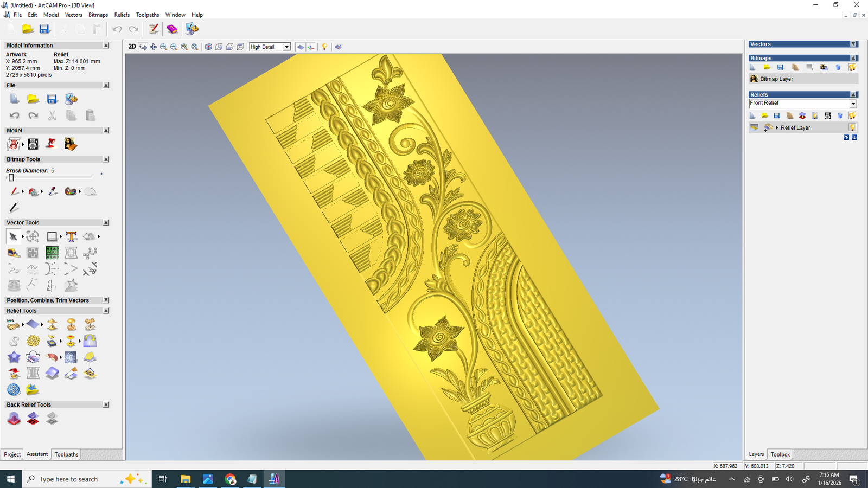This screenshot has height=488, width=868.
Task: Select the blue star shape relief tool
Action: click(14, 357)
